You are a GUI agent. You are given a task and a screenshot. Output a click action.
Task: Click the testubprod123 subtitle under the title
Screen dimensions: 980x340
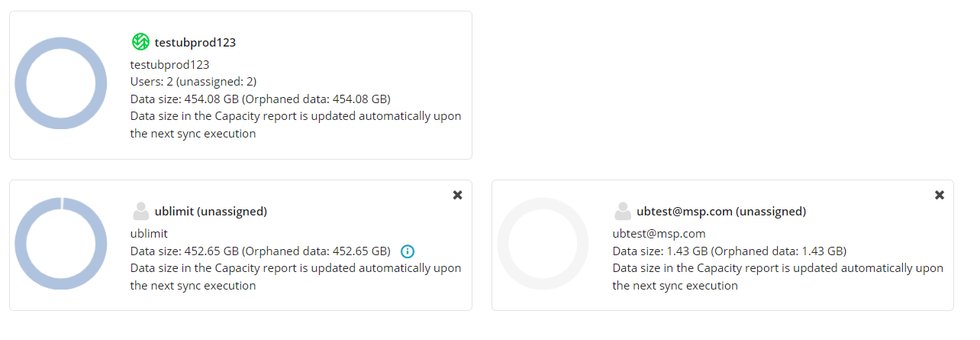click(170, 65)
